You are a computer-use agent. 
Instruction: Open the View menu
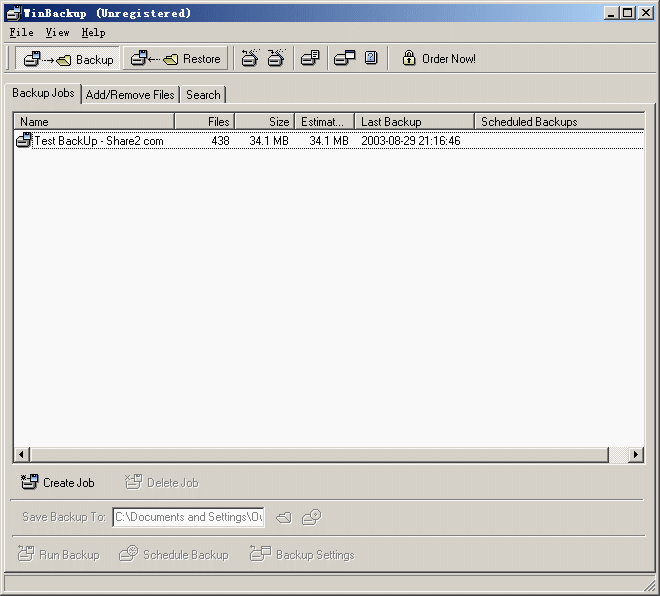57,33
